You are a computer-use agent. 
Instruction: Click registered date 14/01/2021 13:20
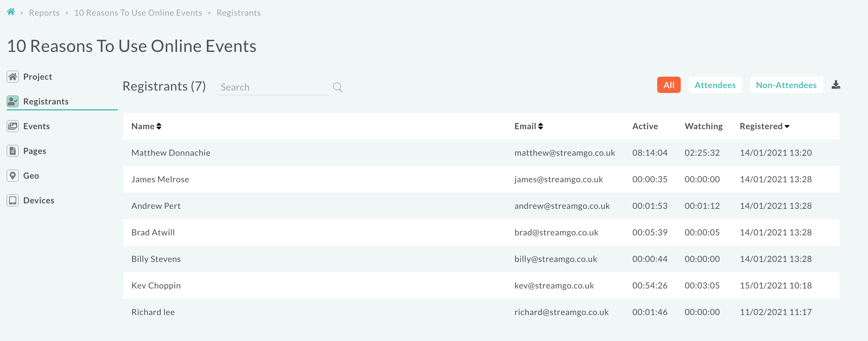(776, 153)
